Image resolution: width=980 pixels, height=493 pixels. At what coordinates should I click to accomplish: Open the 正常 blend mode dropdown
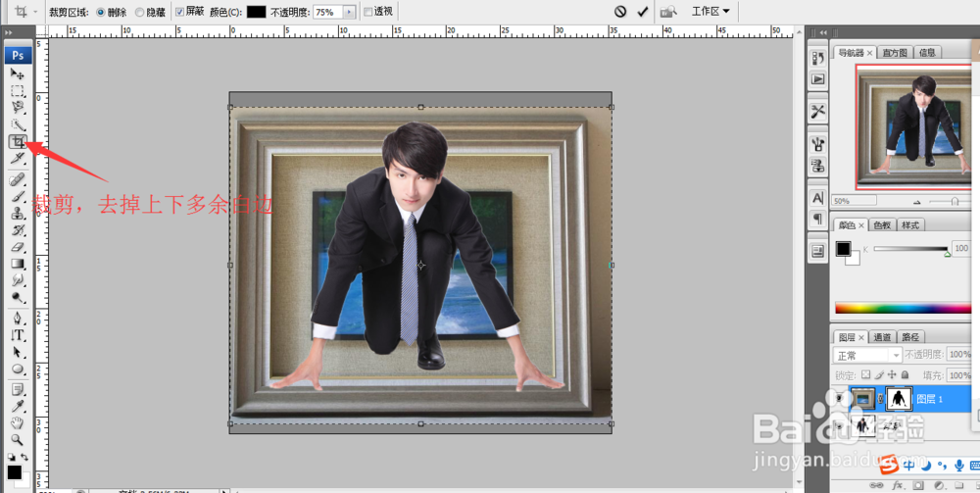(x=867, y=355)
